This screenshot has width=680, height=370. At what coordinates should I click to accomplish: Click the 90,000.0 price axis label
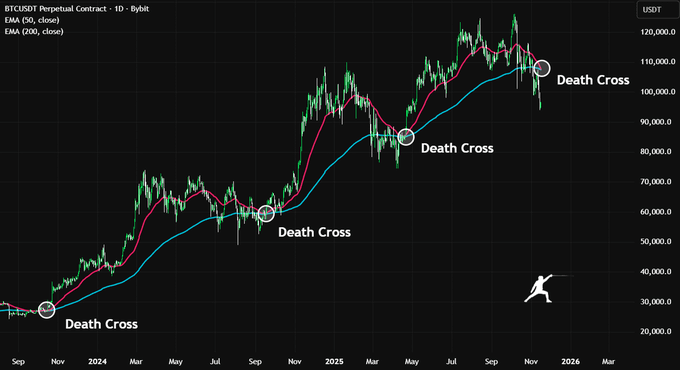657,122
